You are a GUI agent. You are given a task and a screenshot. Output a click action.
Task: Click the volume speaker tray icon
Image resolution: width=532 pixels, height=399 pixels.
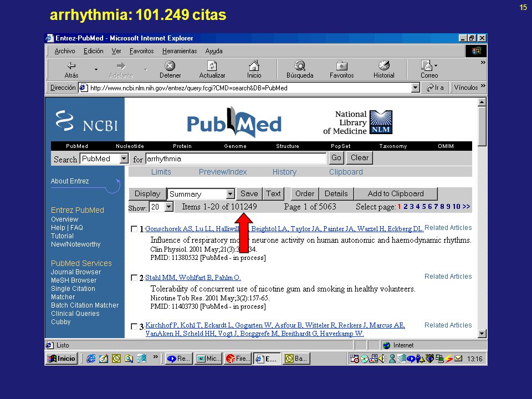coord(382,359)
